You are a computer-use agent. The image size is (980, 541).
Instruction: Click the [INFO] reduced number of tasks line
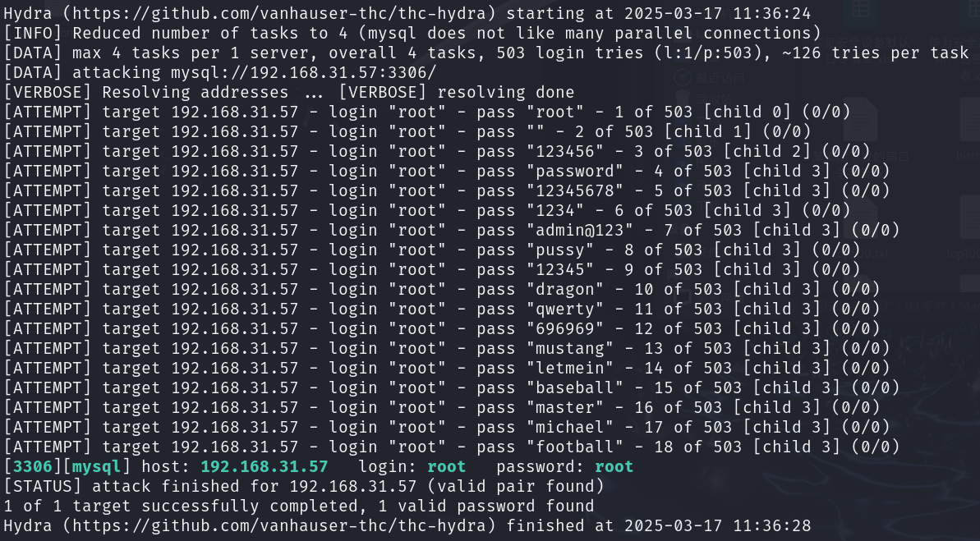(412, 33)
